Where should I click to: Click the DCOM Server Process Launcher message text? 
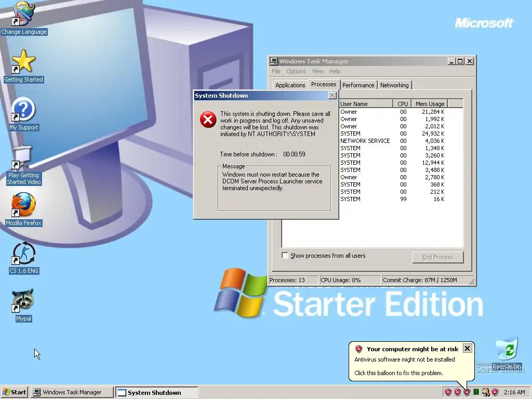[272, 181]
